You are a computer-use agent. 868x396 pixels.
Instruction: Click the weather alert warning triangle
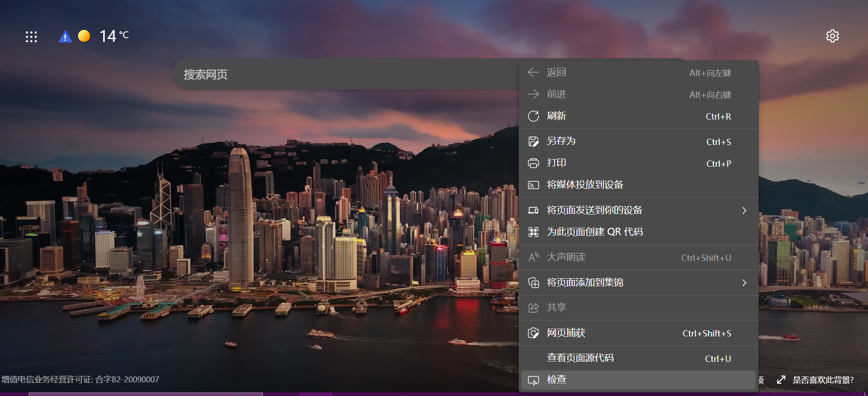click(x=65, y=37)
